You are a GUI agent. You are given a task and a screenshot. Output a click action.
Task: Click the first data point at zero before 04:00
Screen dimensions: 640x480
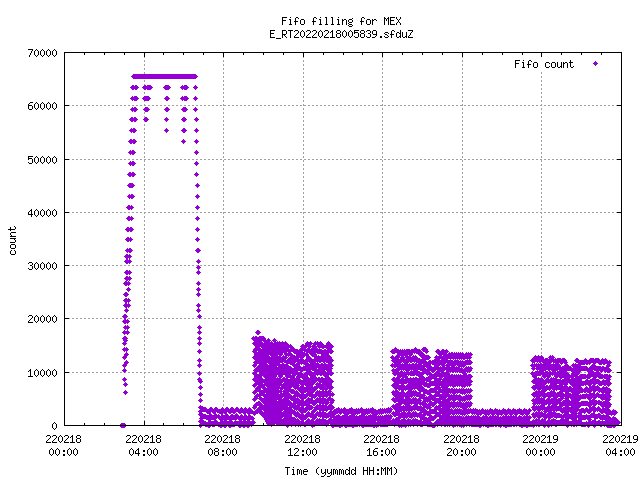123,425
